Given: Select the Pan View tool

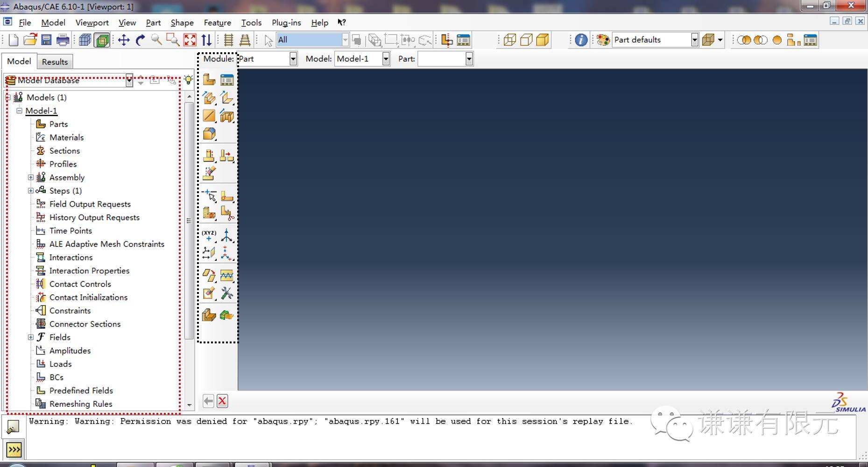Looking at the screenshot, I should pos(124,40).
